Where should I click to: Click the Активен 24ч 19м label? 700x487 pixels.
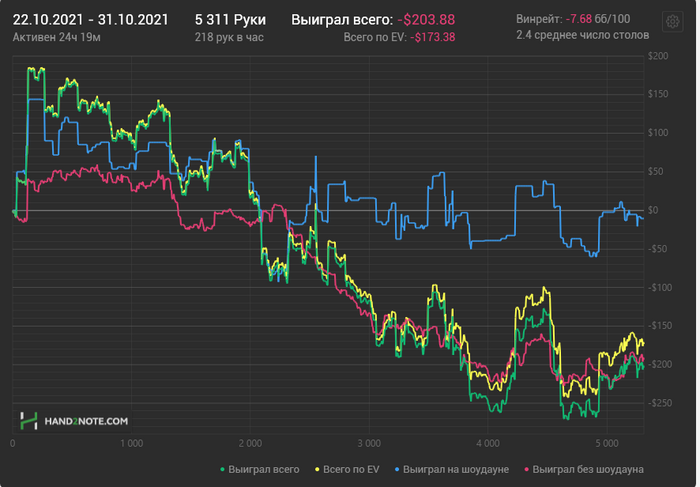click(x=56, y=37)
